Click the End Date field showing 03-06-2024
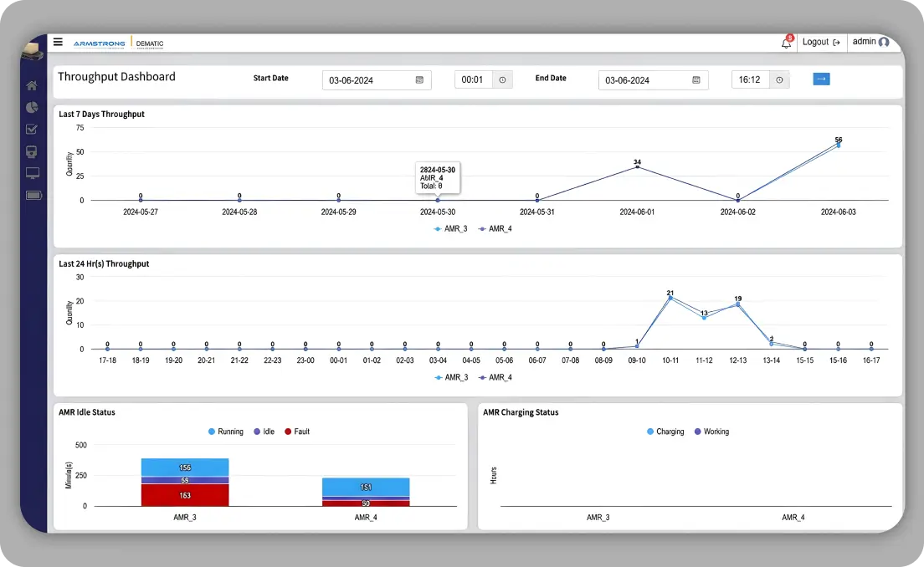Viewport: 924px width, 567px height. click(x=653, y=80)
